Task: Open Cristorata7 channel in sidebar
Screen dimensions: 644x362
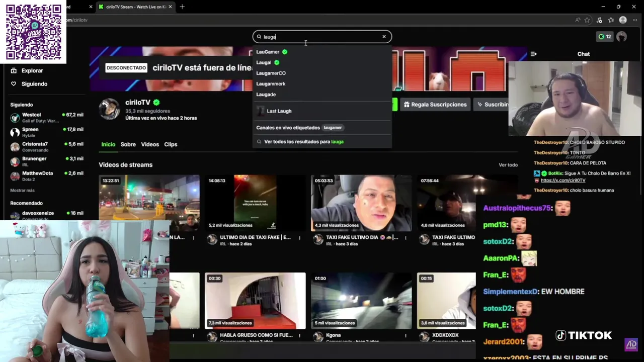Action: [46, 147]
